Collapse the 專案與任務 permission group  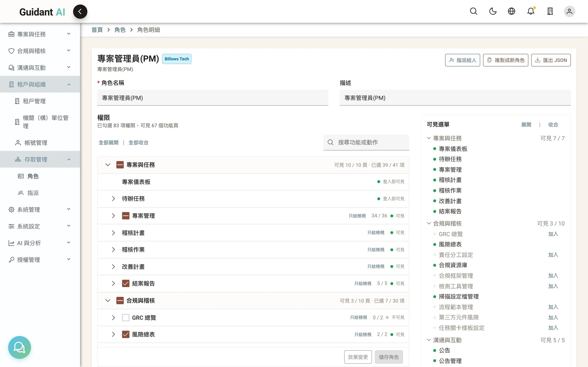pos(108,165)
